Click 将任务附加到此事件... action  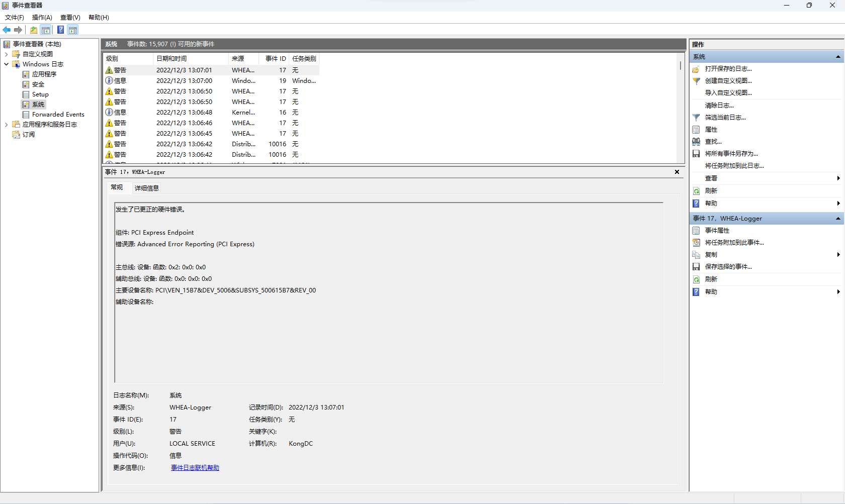[734, 243]
